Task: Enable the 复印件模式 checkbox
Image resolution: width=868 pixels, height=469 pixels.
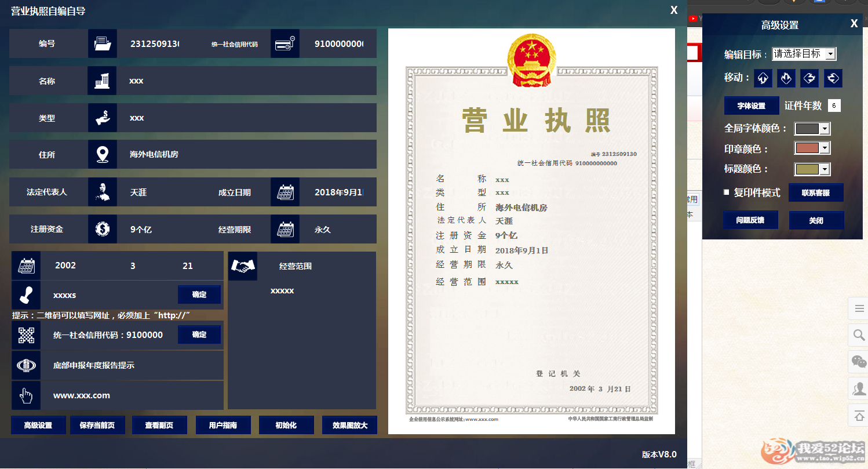Action: click(727, 192)
